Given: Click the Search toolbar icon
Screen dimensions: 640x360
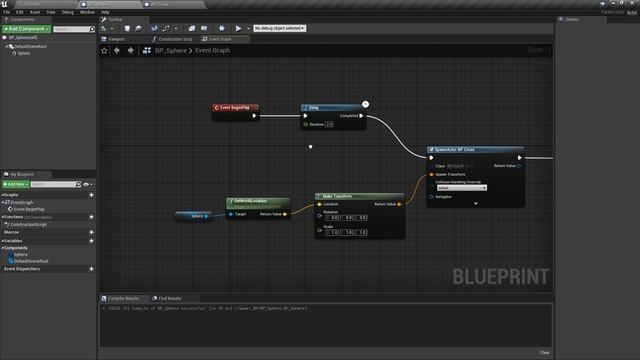Looking at the screenshot, I should point(154,29).
